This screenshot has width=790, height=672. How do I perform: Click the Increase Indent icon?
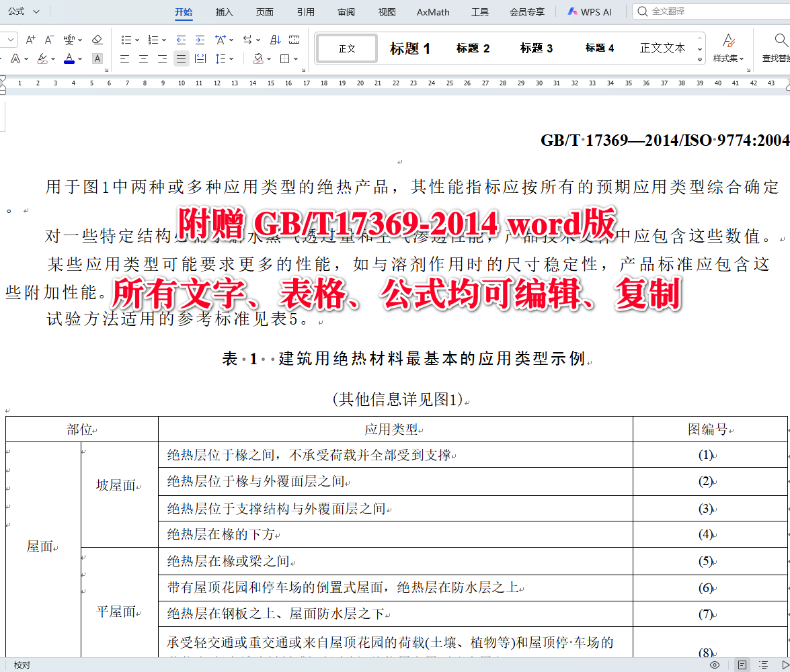[x=198, y=40]
